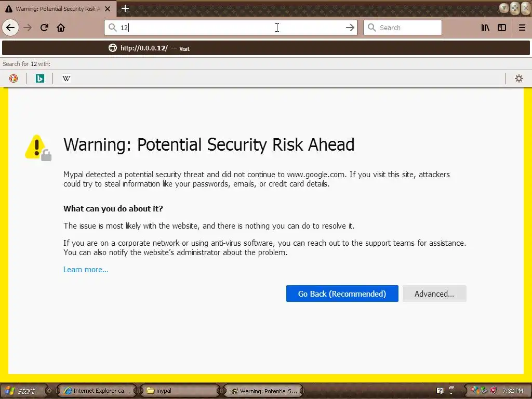
Task: Open a new tab with plus button
Action: pos(125,8)
